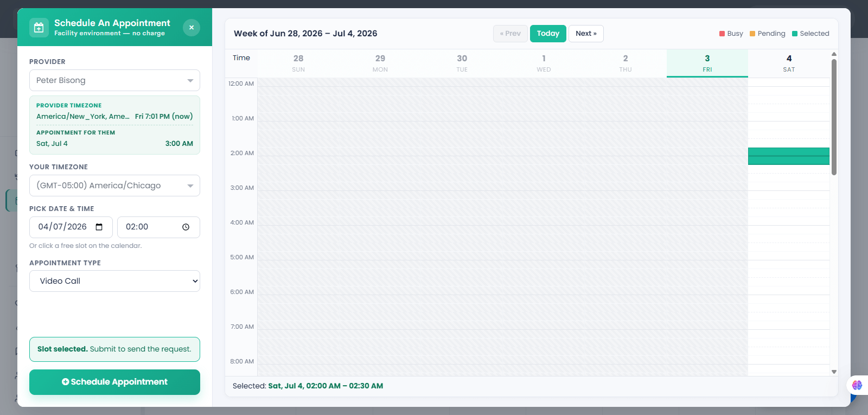Open the time picker clock icon

(186, 227)
